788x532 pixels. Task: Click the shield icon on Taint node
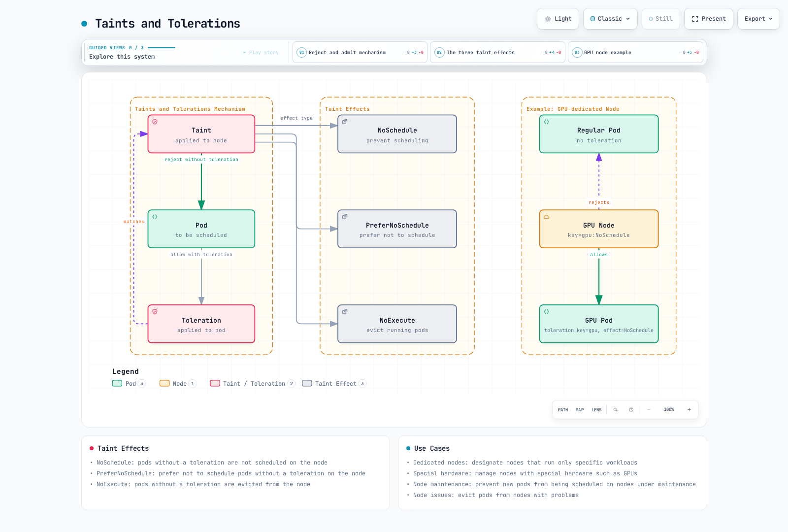click(x=155, y=122)
